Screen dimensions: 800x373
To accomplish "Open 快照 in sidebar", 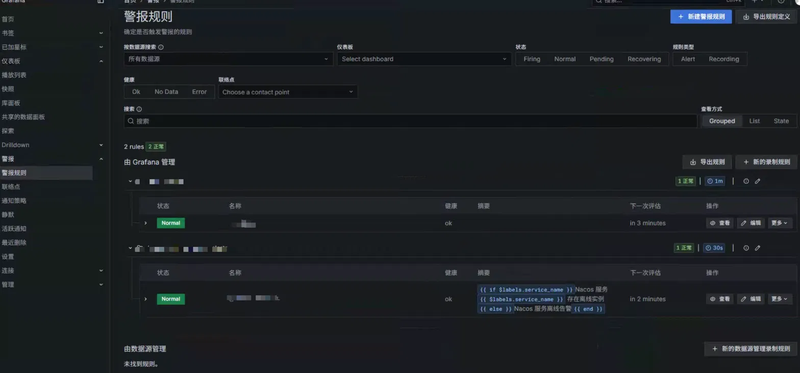I will click(8, 89).
